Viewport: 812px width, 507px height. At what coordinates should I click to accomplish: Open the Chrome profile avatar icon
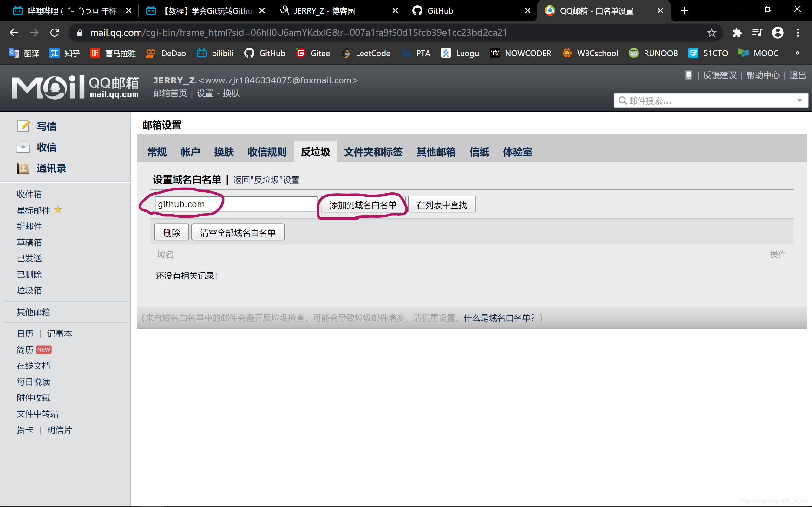tap(777, 33)
